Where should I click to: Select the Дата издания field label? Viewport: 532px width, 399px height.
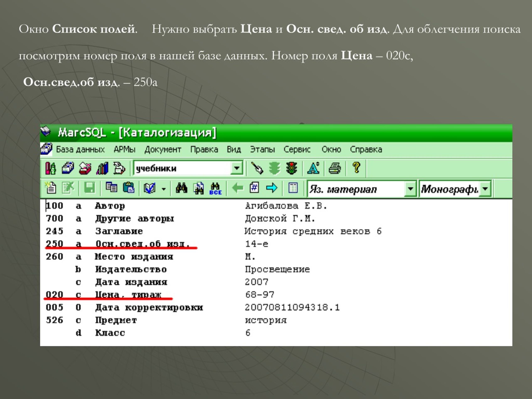pos(131,282)
